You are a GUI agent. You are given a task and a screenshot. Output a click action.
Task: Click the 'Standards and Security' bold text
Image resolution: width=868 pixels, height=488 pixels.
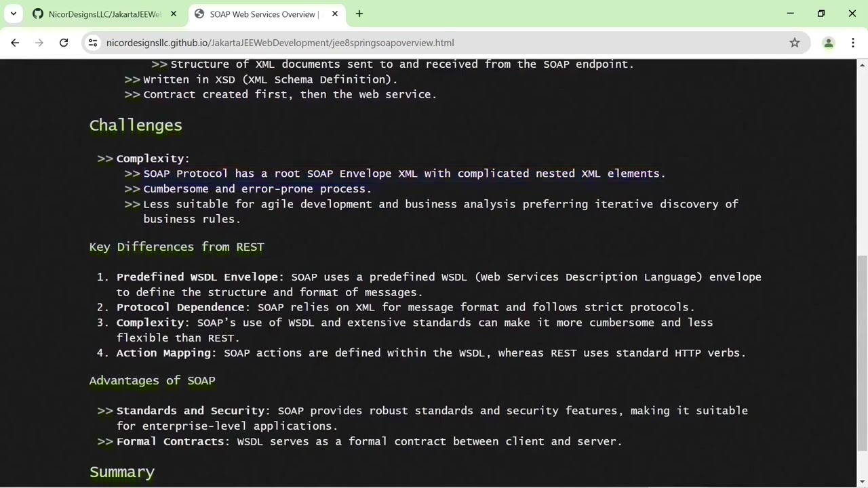tap(191, 411)
